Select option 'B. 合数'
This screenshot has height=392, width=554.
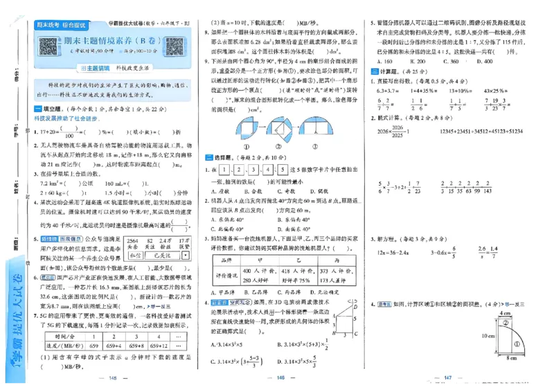coord(253,191)
